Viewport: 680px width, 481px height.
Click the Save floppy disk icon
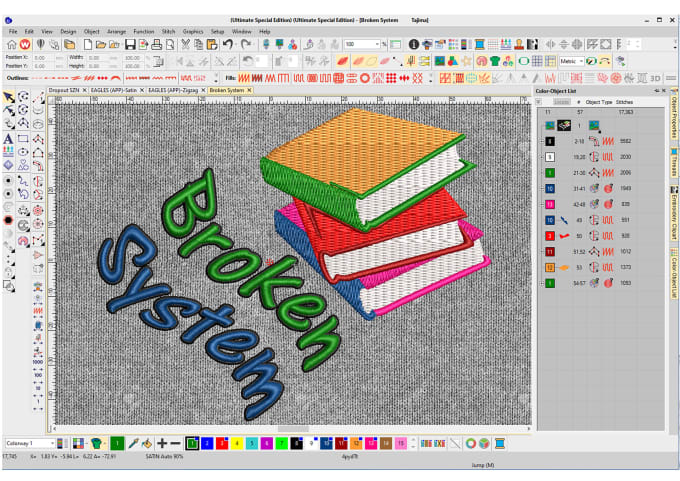(x=130, y=45)
